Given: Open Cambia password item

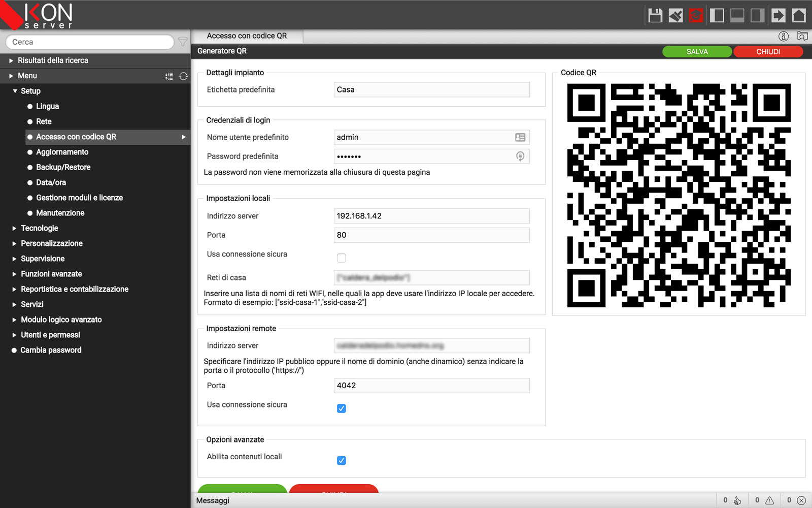Looking at the screenshot, I should [51, 350].
